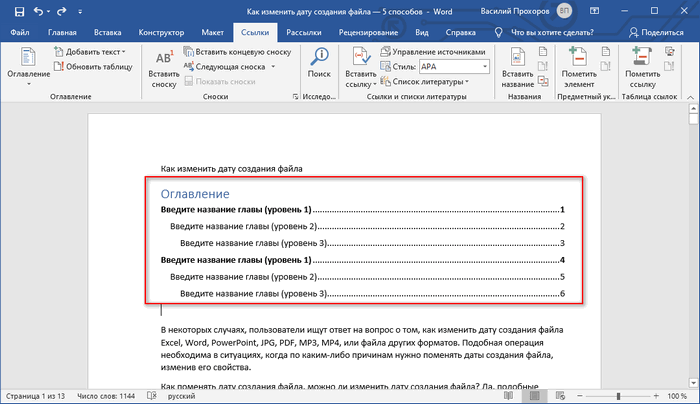Switch to Print Layout view
The width and height of the screenshot is (700, 404).
pos(534,396)
